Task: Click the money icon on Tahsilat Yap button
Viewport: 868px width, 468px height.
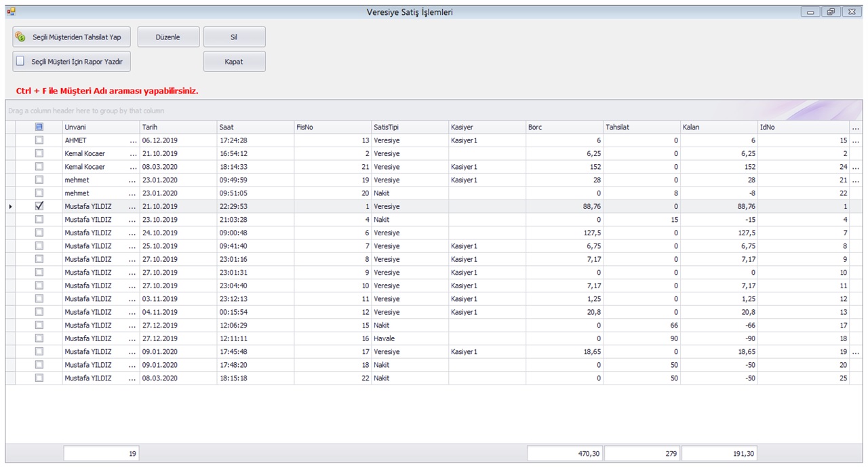Action: point(20,37)
